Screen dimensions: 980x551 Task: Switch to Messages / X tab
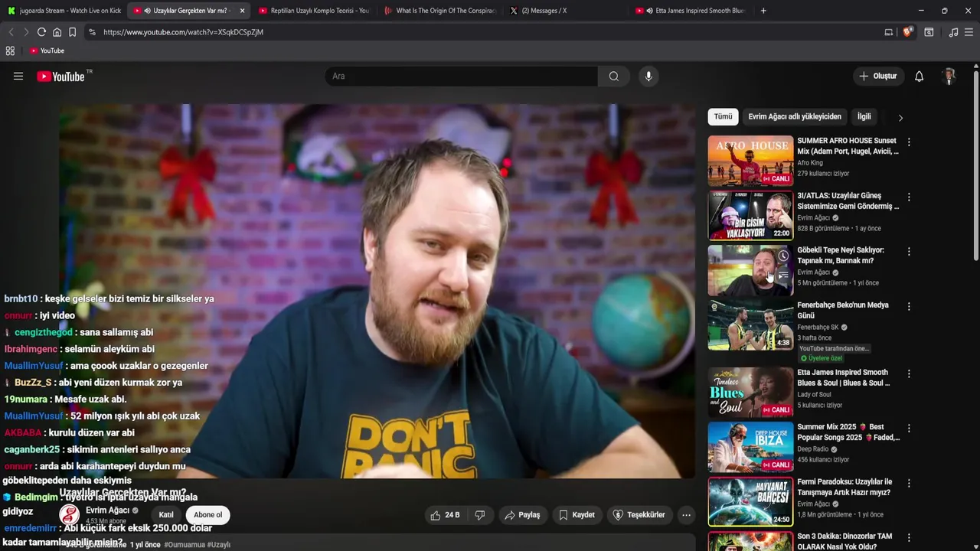click(565, 11)
